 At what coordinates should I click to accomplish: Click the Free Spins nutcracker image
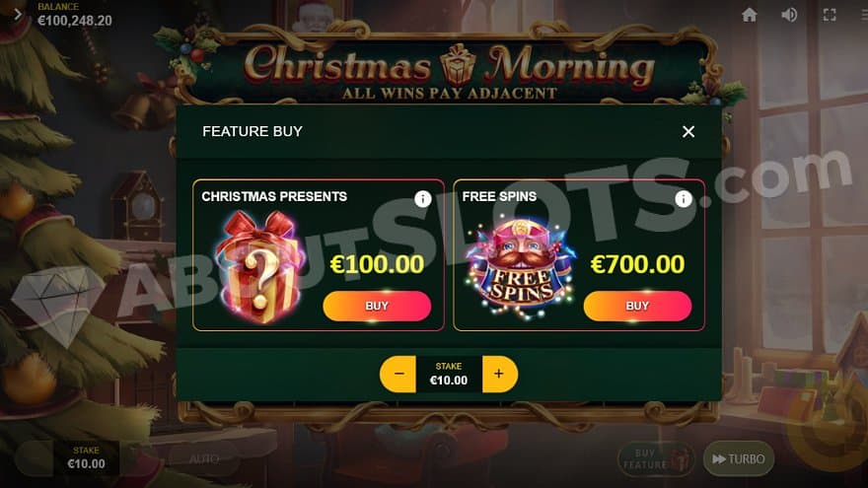519,269
